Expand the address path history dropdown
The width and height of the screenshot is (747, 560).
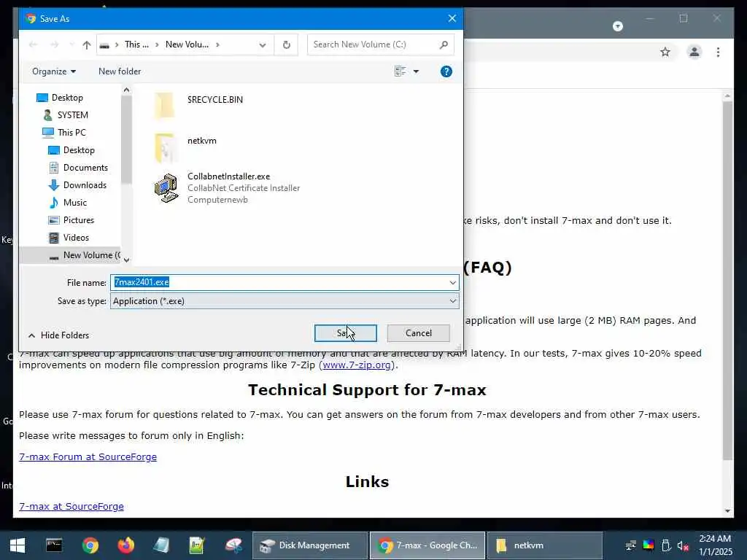(x=262, y=44)
